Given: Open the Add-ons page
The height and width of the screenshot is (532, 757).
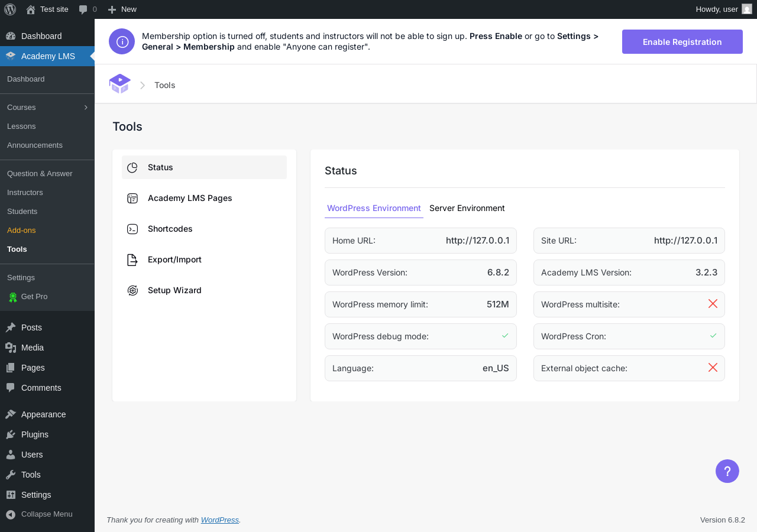Looking at the screenshot, I should point(21,231).
